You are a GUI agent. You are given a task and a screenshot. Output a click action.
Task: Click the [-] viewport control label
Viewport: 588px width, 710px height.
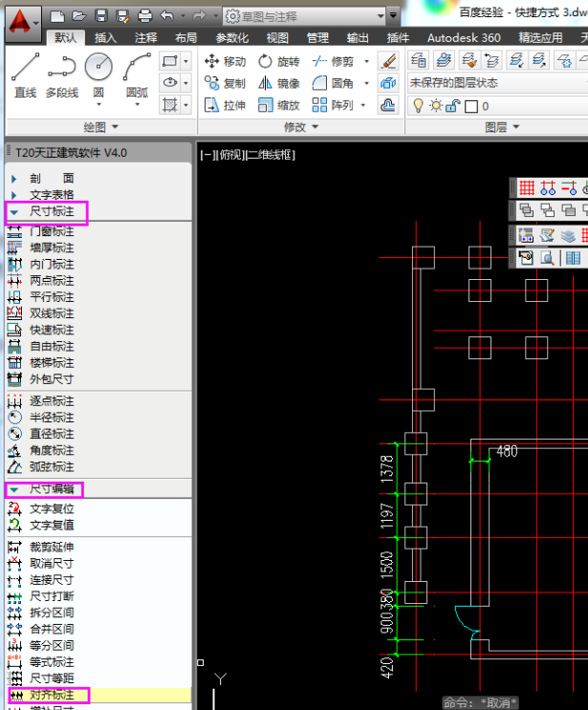[207, 155]
